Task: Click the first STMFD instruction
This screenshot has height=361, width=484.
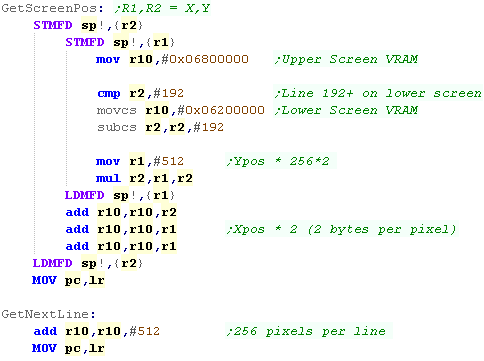Action: 53,25
